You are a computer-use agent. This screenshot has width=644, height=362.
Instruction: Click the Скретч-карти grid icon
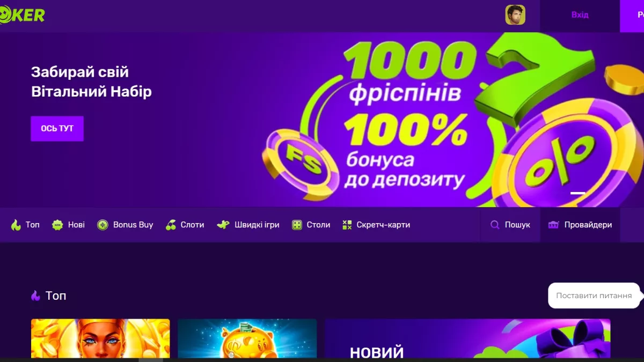click(347, 225)
